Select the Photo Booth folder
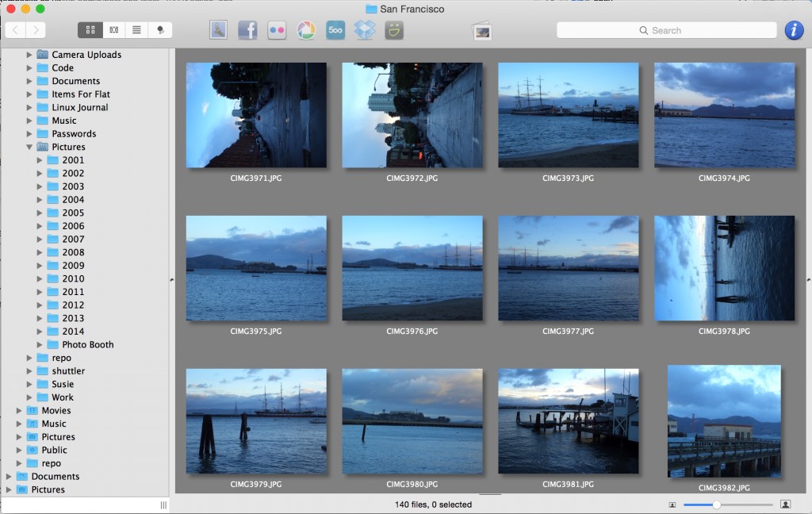 click(87, 344)
